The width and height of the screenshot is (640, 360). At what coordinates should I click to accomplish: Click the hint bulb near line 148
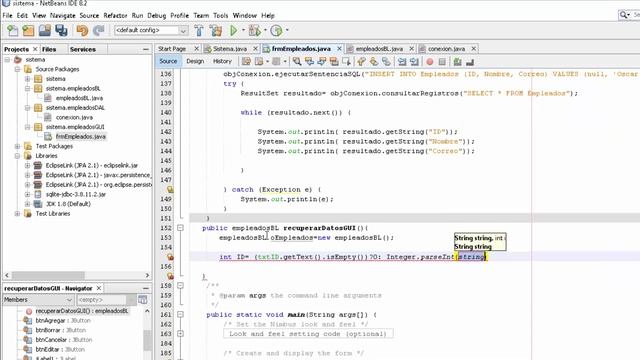pyautogui.click(x=170, y=189)
